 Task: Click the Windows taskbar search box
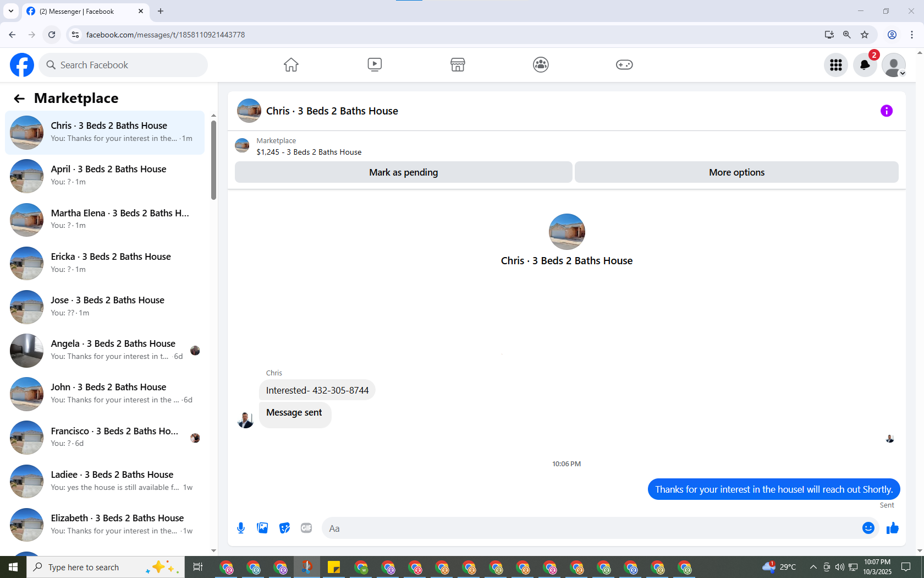click(106, 567)
